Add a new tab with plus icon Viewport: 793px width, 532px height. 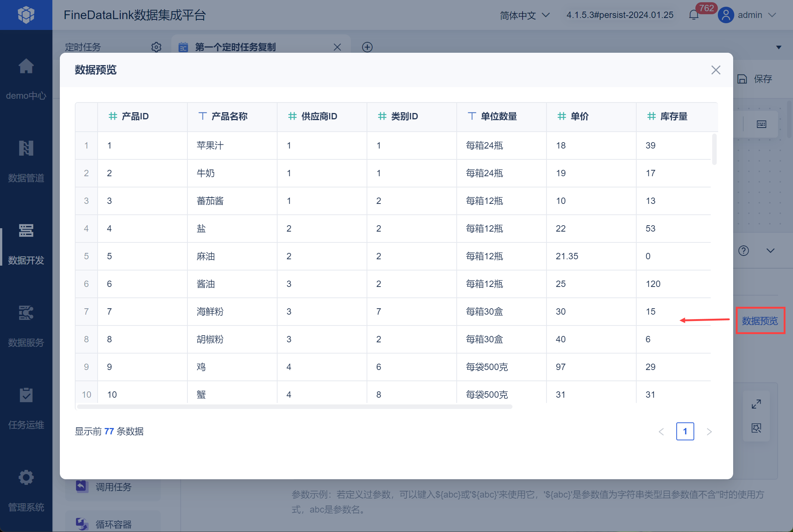367,47
